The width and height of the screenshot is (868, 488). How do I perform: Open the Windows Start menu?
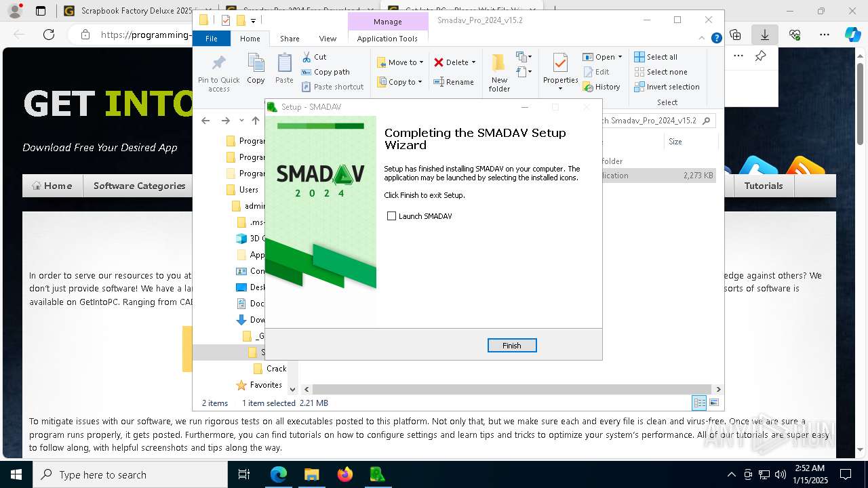pos(16,474)
